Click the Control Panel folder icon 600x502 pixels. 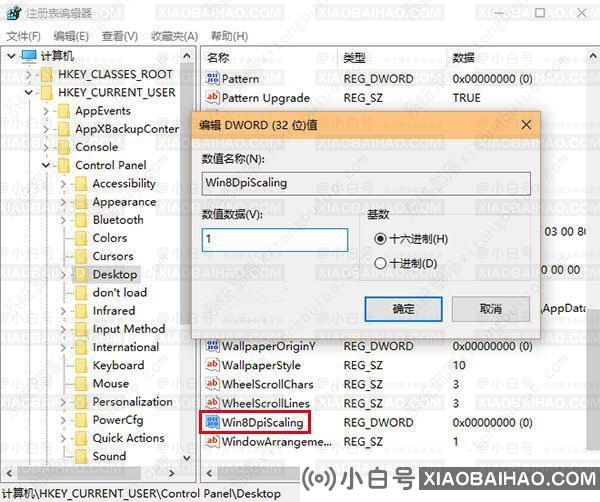coord(64,165)
